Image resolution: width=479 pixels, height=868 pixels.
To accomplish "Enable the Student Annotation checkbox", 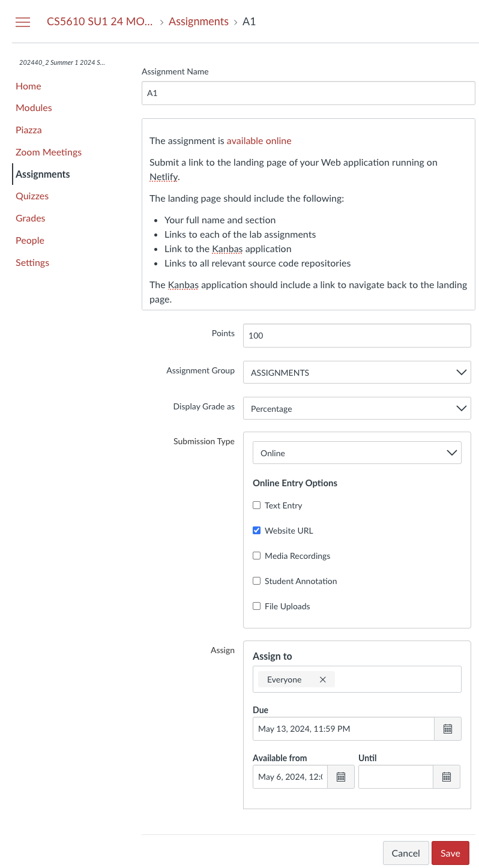I will pos(256,581).
